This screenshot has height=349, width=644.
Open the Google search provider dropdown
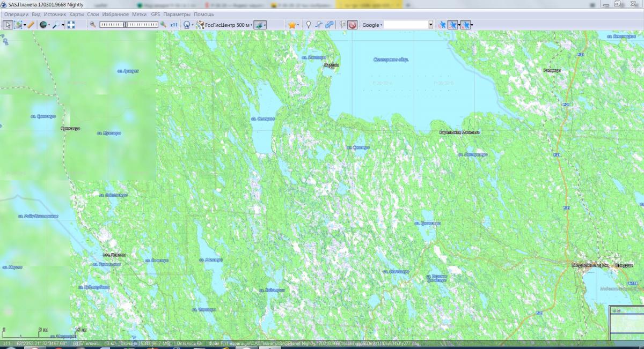point(372,25)
